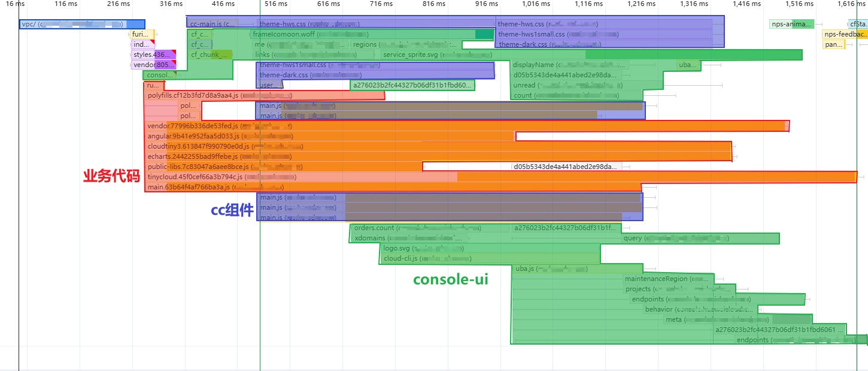
Task: Select the echarts.2442255bad9ffebe.js request bar
Action: (x=438, y=156)
